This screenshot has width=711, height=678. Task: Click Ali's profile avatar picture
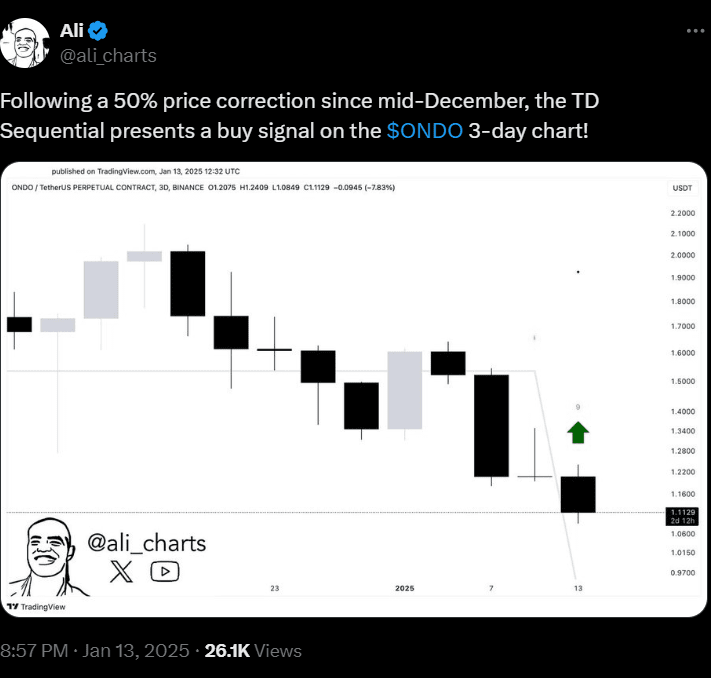pyautogui.click(x=26, y=42)
